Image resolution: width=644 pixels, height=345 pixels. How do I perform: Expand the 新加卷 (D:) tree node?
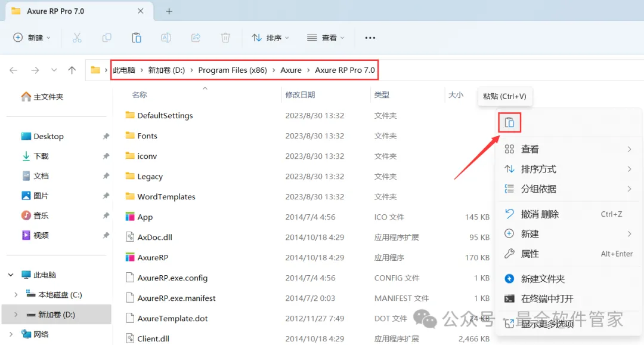(x=16, y=315)
